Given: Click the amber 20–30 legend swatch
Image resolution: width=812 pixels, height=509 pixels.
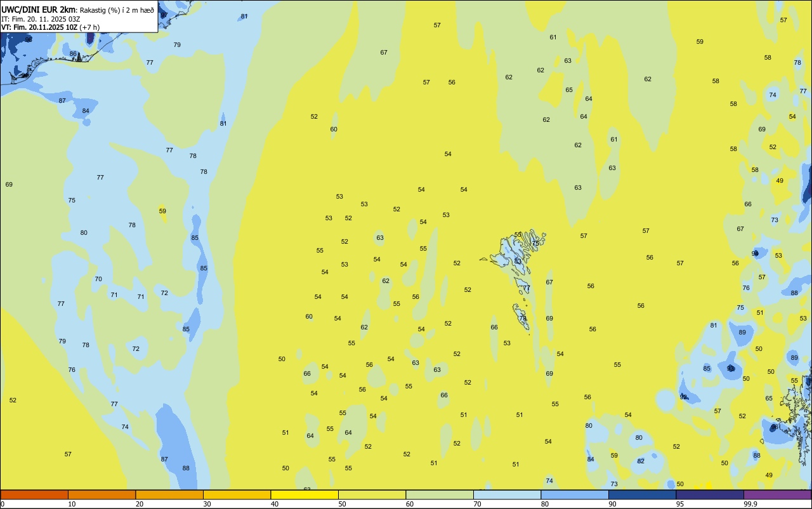Looking at the screenshot, I should (169, 494).
